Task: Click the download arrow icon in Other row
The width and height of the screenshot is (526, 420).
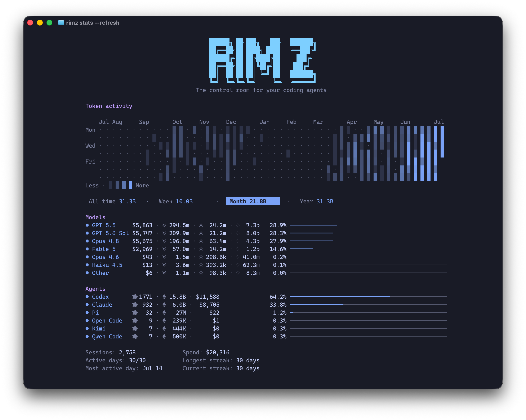Action: coord(164,273)
